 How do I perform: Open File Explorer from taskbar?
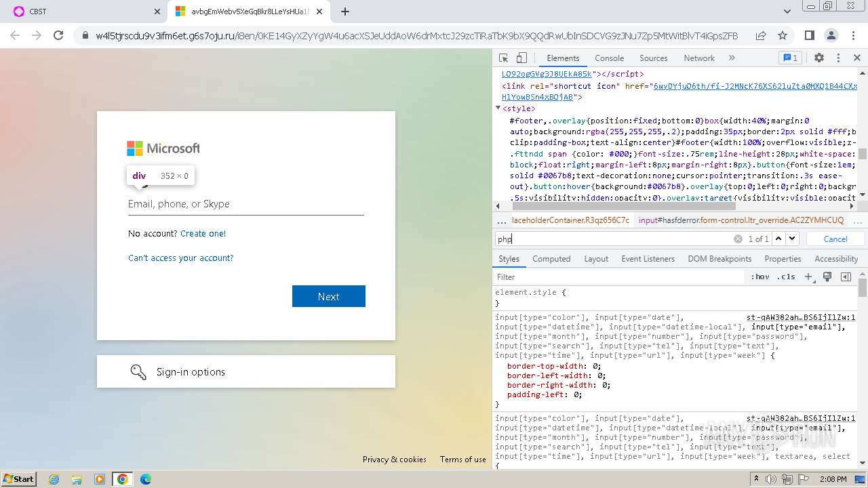[77, 479]
